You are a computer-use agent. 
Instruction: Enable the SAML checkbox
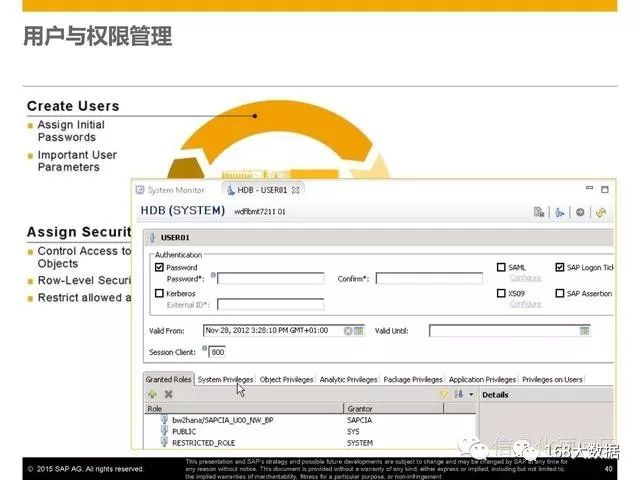pos(501,267)
